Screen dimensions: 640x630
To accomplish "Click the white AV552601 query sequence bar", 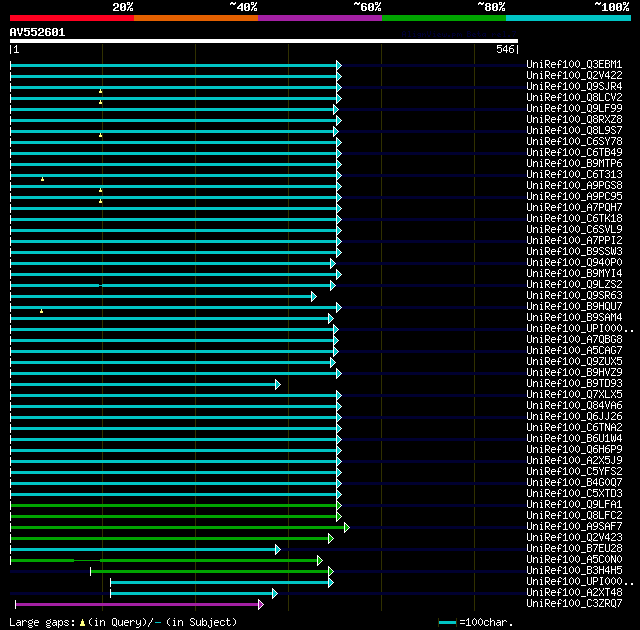I will [264, 41].
